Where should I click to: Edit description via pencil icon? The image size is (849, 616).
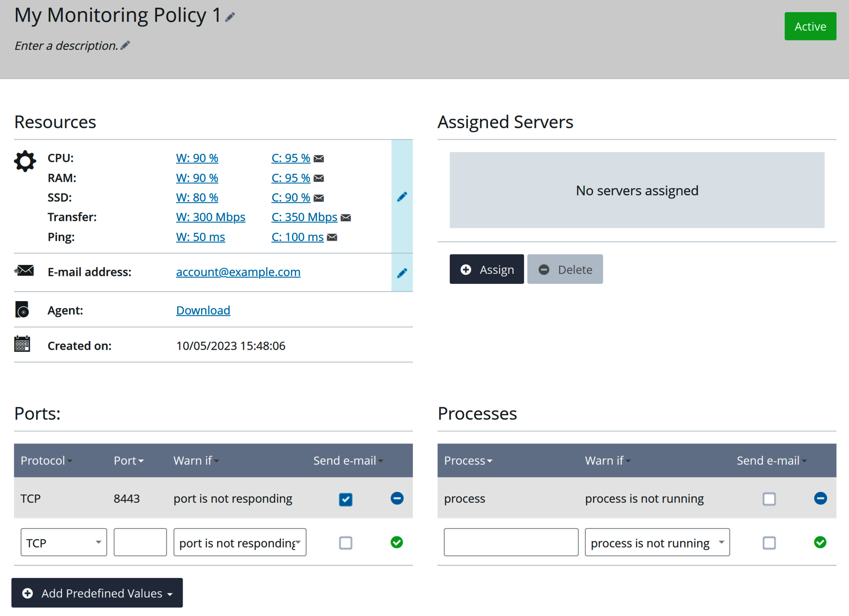(125, 45)
